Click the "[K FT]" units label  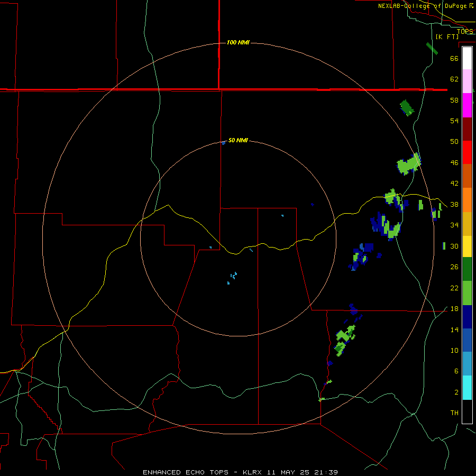[x=447, y=36]
